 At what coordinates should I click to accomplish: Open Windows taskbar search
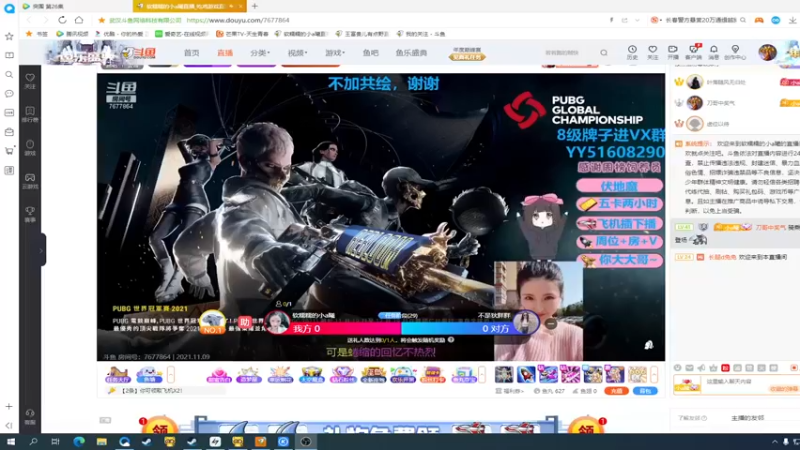(33, 442)
